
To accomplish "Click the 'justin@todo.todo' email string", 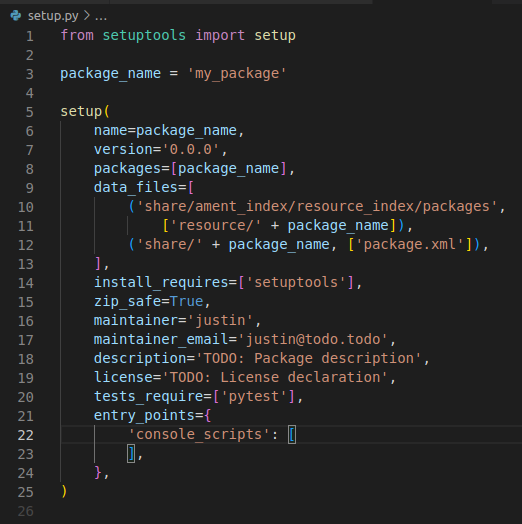I will pos(313,340).
